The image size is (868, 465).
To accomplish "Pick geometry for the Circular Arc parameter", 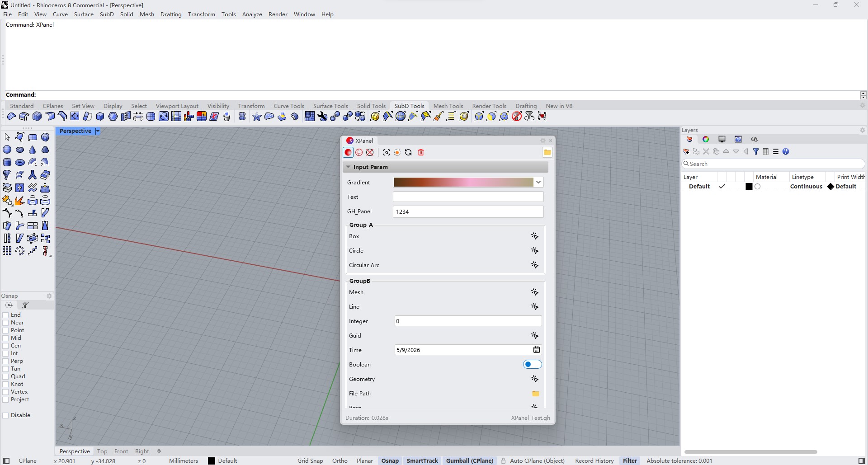I will [535, 265].
